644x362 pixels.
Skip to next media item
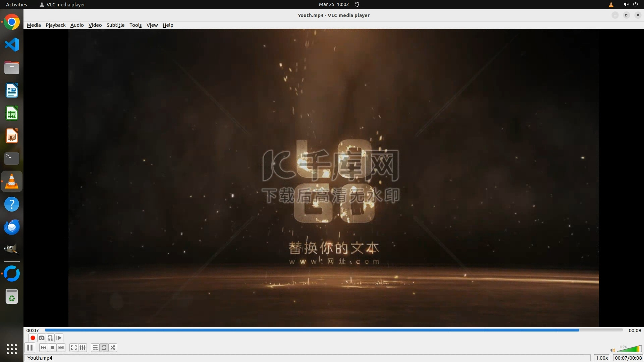click(x=61, y=348)
